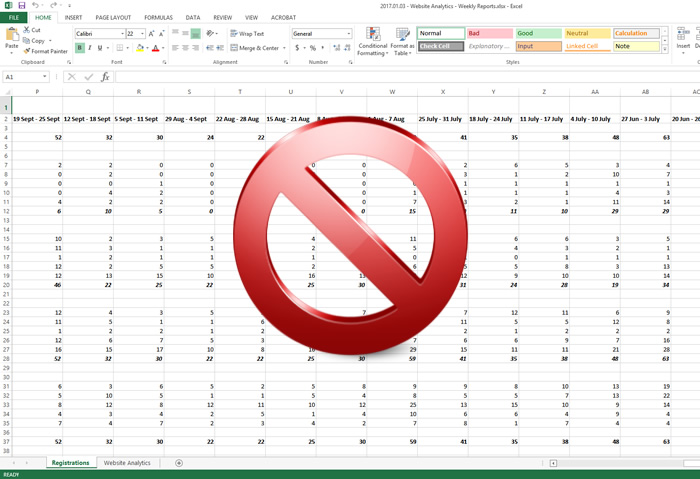This screenshot has height=479, width=700.
Task: Apply the Comma Style format
Action: point(323,48)
